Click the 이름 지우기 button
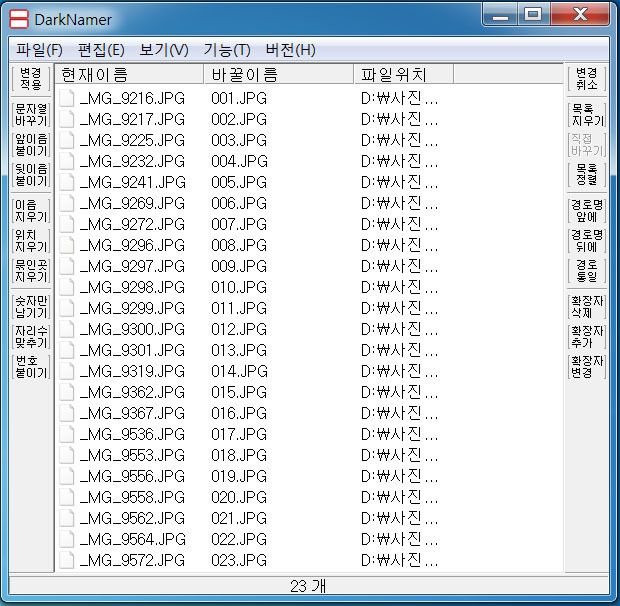Image resolution: width=620 pixels, height=606 pixels. pos(31,211)
